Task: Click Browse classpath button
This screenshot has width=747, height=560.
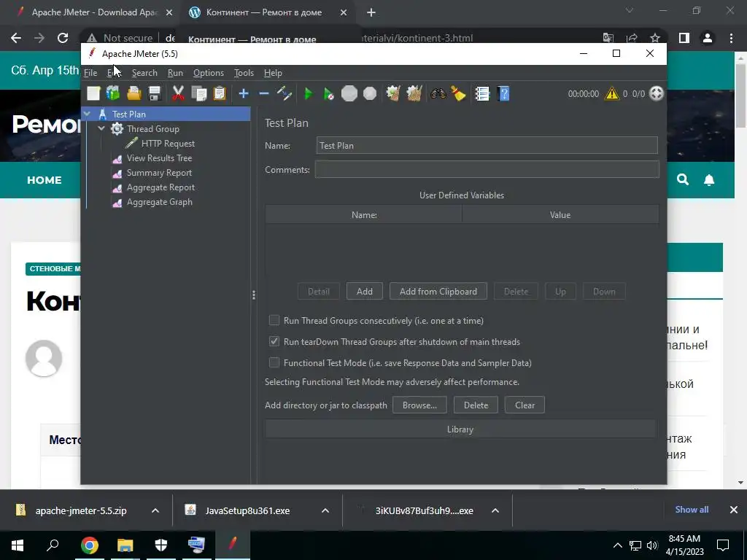Action: tap(419, 405)
